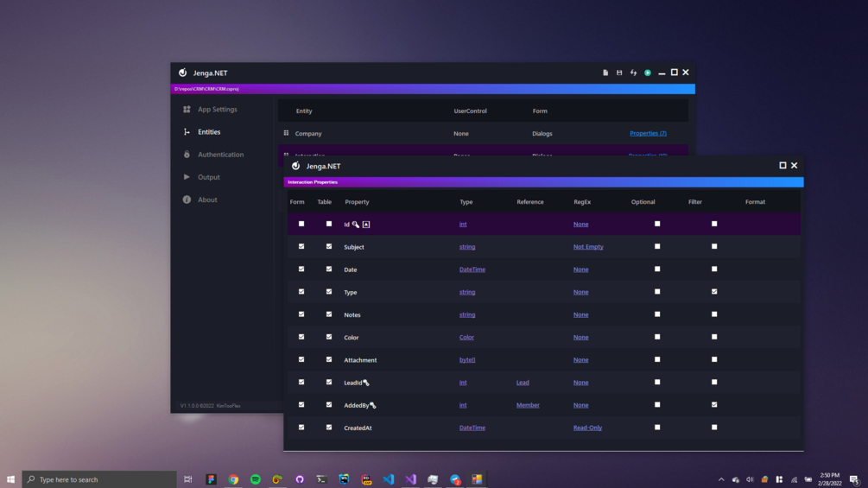Enable the Form checkbox for Id
Image resolution: width=868 pixels, height=488 pixels.
(x=301, y=224)
